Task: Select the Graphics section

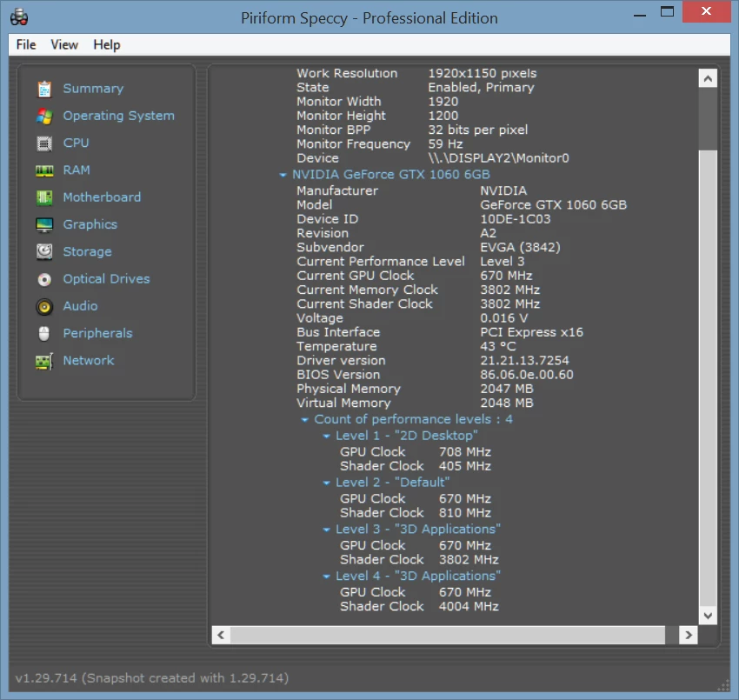Action: (x=90, y=225)
